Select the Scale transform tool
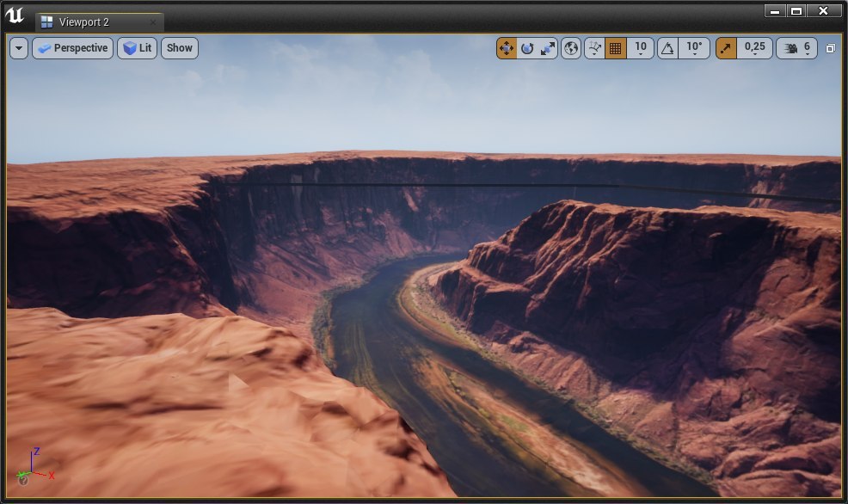The image size is (848, 504). [x=547, y=48]
